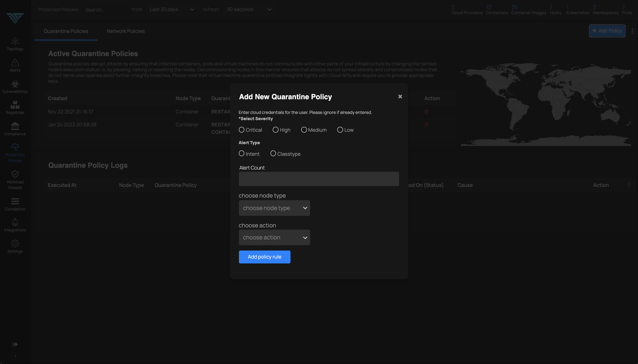This screenshot has width=638, height=364.
Task: Open the Registries boxes icon
Action: click(15, 105)
